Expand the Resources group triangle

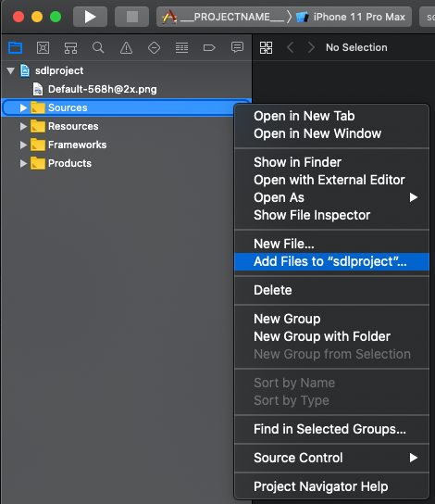(x=23, y=126)
